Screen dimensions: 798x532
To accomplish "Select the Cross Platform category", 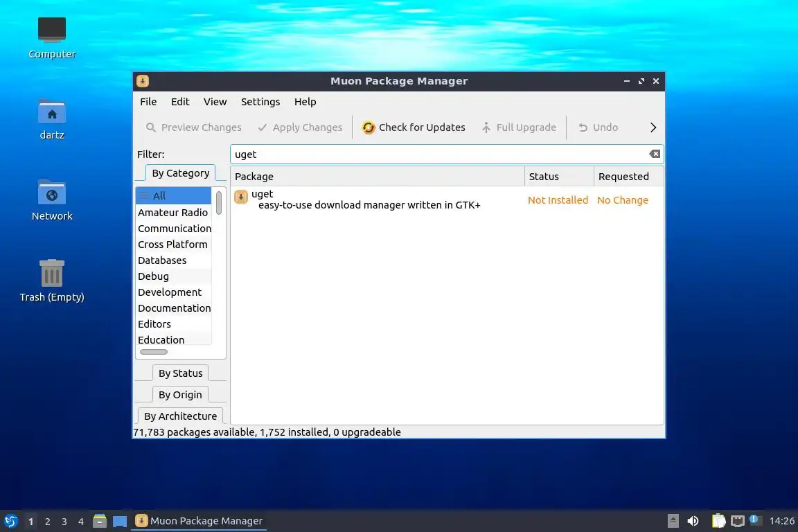I will pos(174,245).
